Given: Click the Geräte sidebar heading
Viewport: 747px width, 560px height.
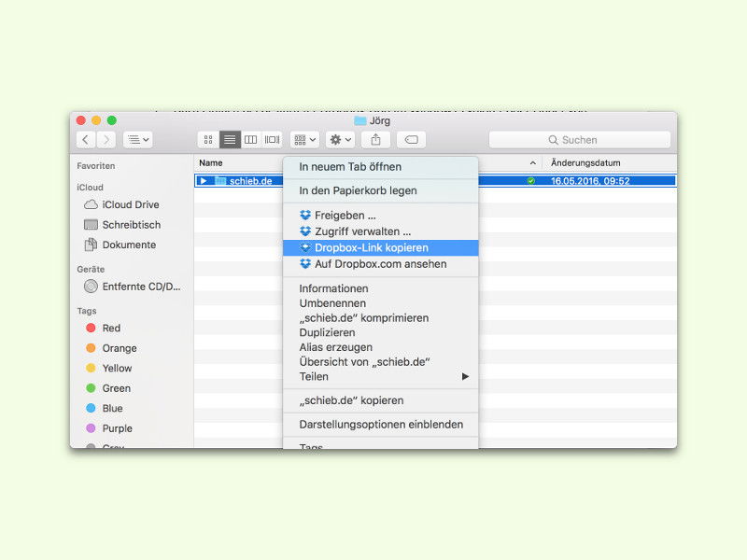Looking at the screenshot, I should click(91, 269).
